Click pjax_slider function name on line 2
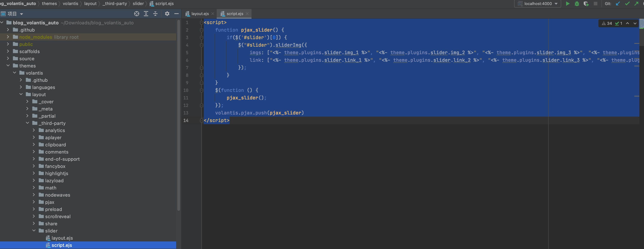The image size is (644, 249). tap(257, 30)
